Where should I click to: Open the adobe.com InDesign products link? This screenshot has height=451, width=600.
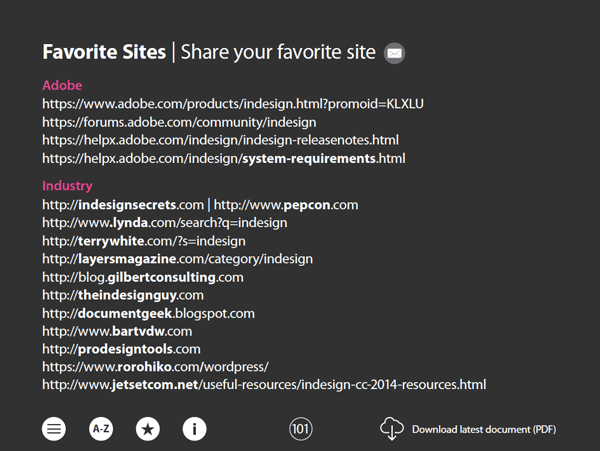coord(233,104)
